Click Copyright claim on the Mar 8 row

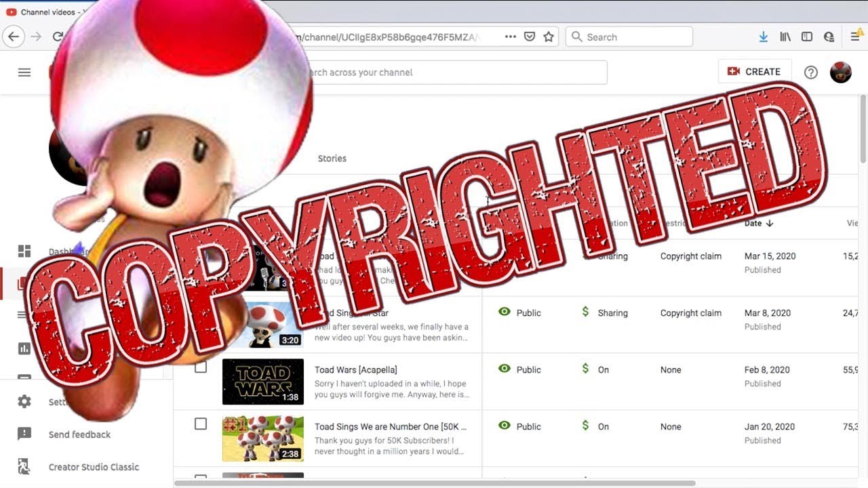pyautogui.click(x=691, y=313)
